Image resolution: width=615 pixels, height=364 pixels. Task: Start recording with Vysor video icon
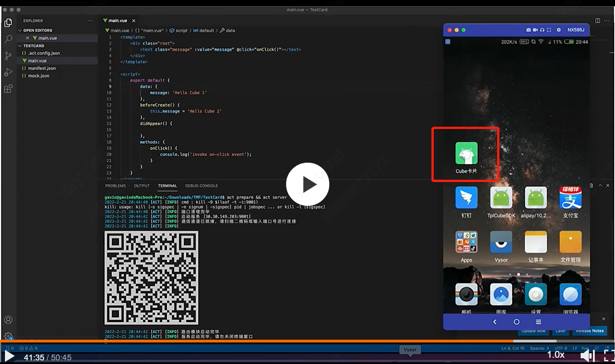pyautogui.click(x=535, y=30)
